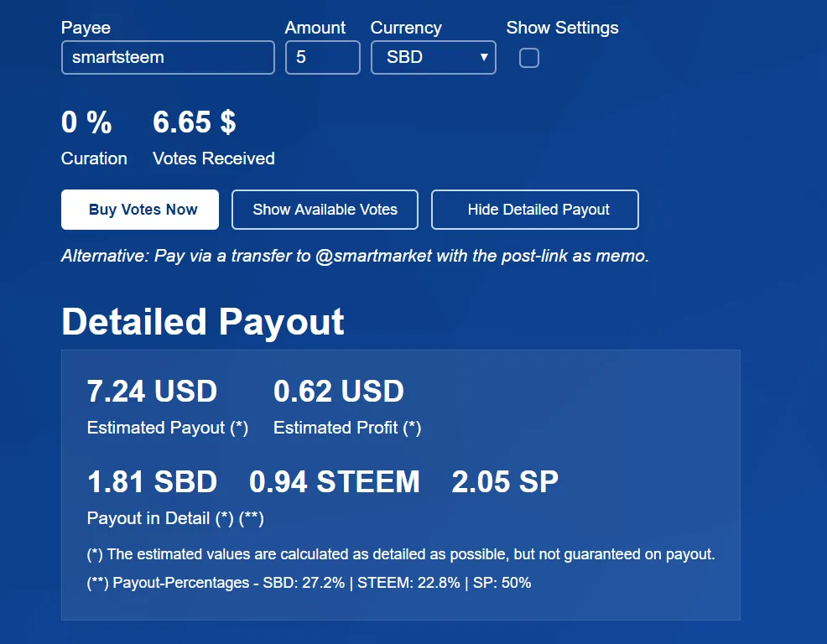Click the Detailed Payout heading

(x=203, y=321)
